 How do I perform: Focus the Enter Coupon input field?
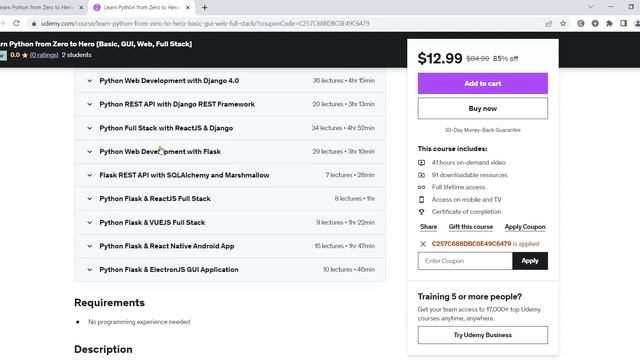[x=465, y=261]
